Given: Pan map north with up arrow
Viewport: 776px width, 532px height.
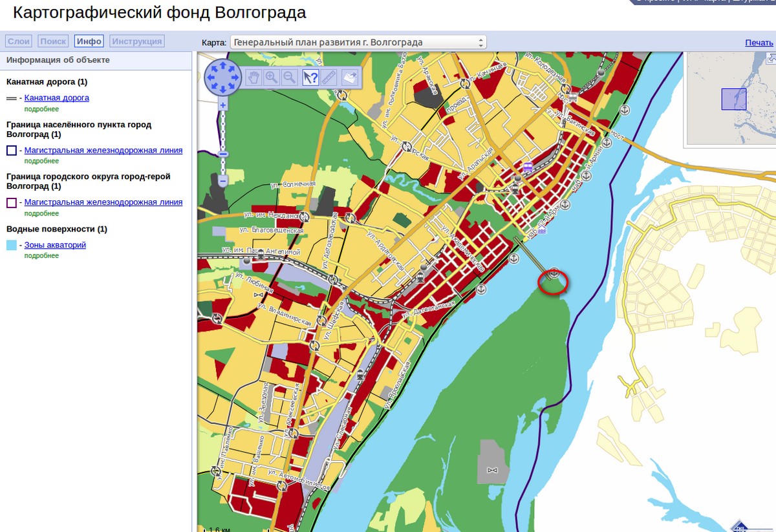Looking at the screenshot, I should (x=222, y=65).
